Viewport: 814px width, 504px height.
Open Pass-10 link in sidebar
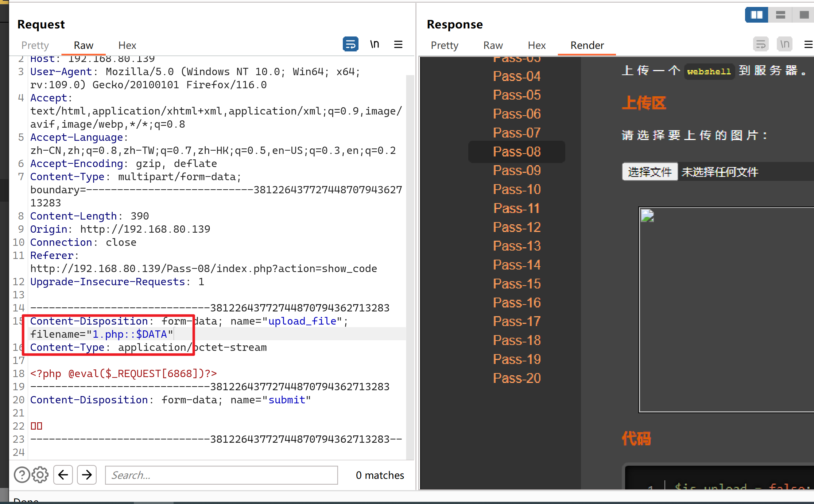pyautogui.click(x=517, y=189)
